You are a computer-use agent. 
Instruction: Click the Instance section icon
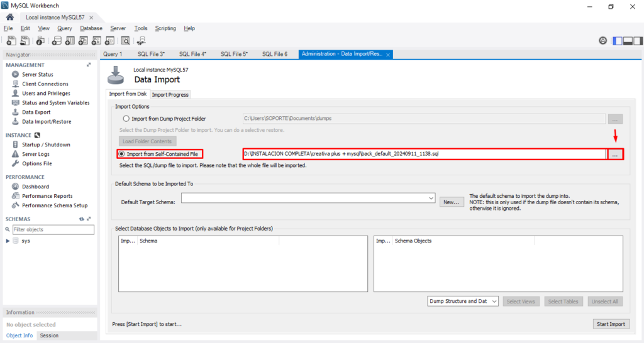click(37, 135)
